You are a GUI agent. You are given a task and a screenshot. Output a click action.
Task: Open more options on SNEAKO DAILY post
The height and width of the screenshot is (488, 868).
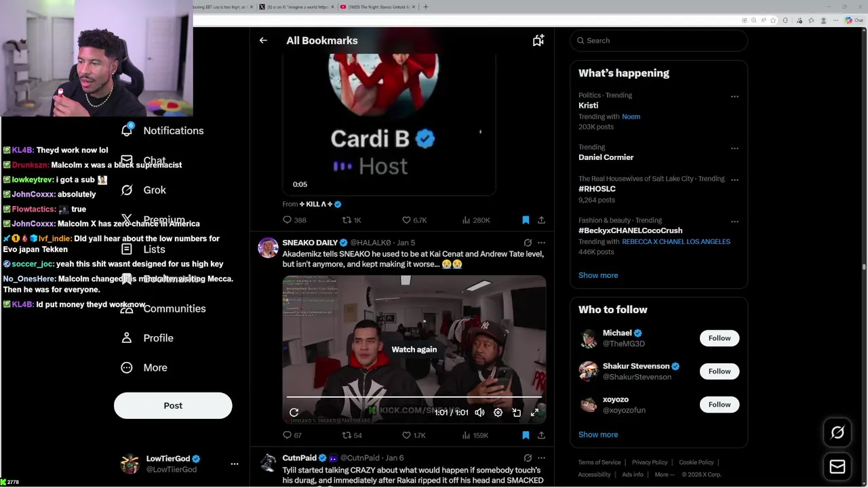pos(541,243)
